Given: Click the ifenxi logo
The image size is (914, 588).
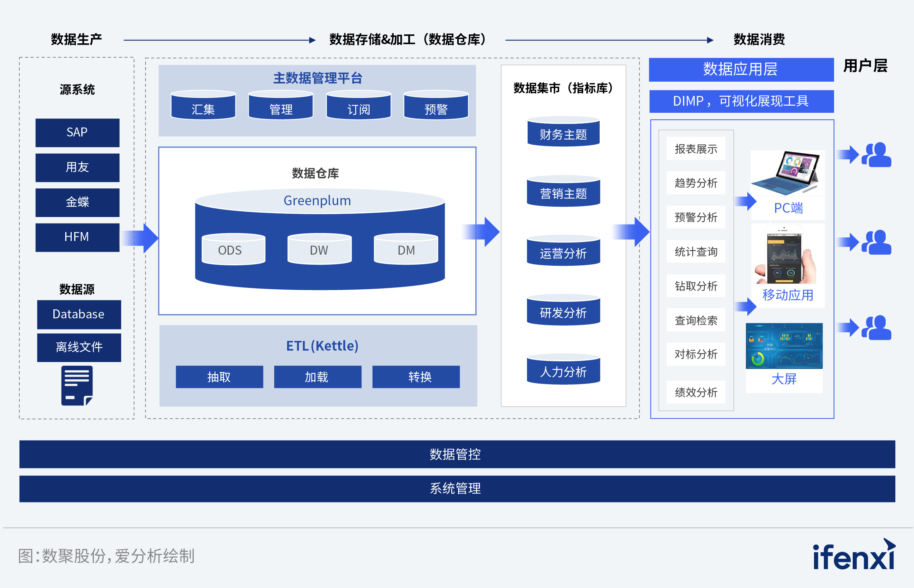Looking at the screenshot, I should 854,555.
